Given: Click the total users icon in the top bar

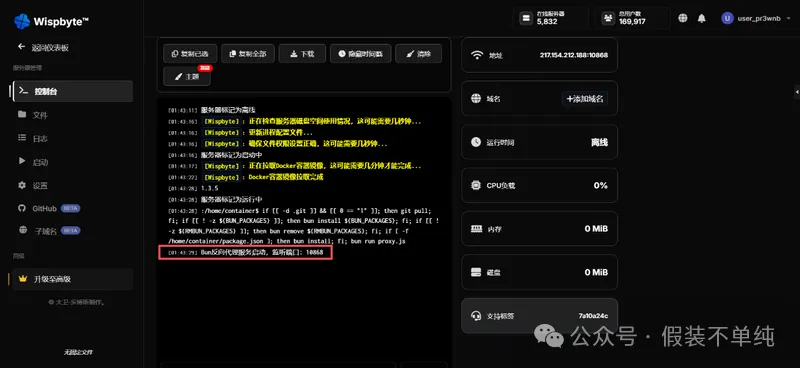Looking at the screenshot, I should (608, 18).
